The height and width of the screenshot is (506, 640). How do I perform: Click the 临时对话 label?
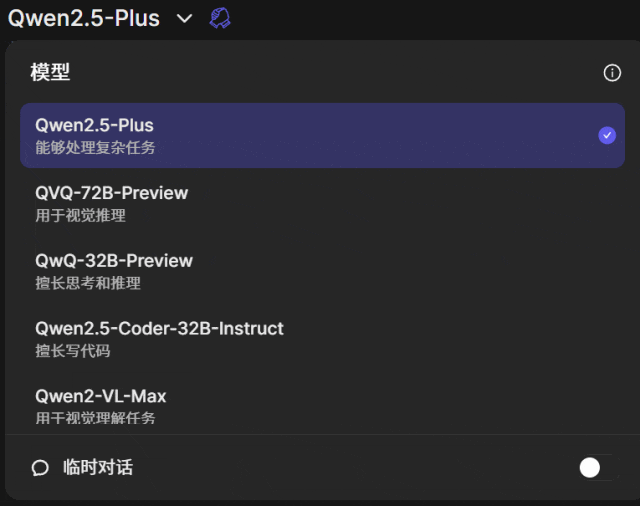(97, 467)
